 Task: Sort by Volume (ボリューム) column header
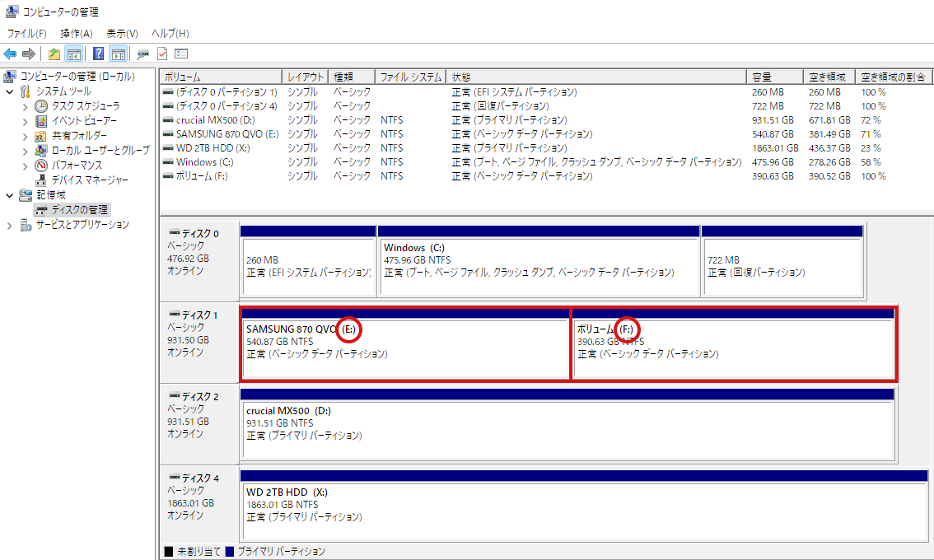click(221, 77)
